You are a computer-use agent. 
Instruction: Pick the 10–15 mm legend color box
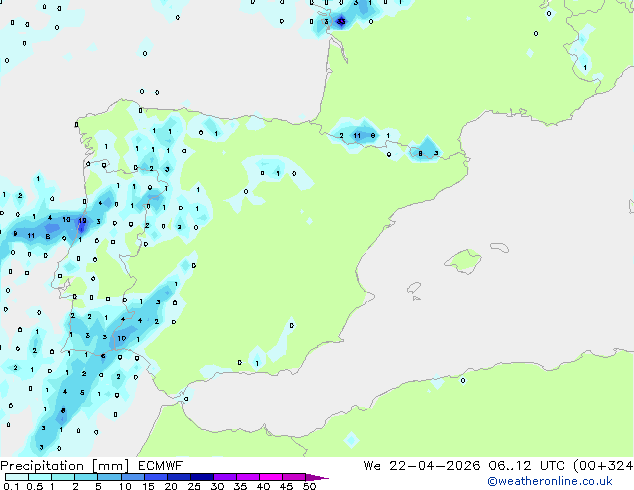(x=132, y=477)
